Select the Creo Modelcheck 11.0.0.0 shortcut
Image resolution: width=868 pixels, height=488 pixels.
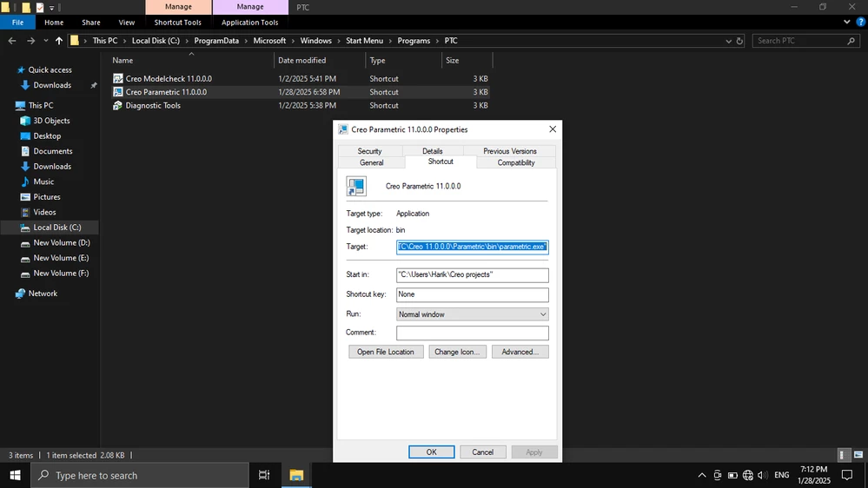(169, 78)
